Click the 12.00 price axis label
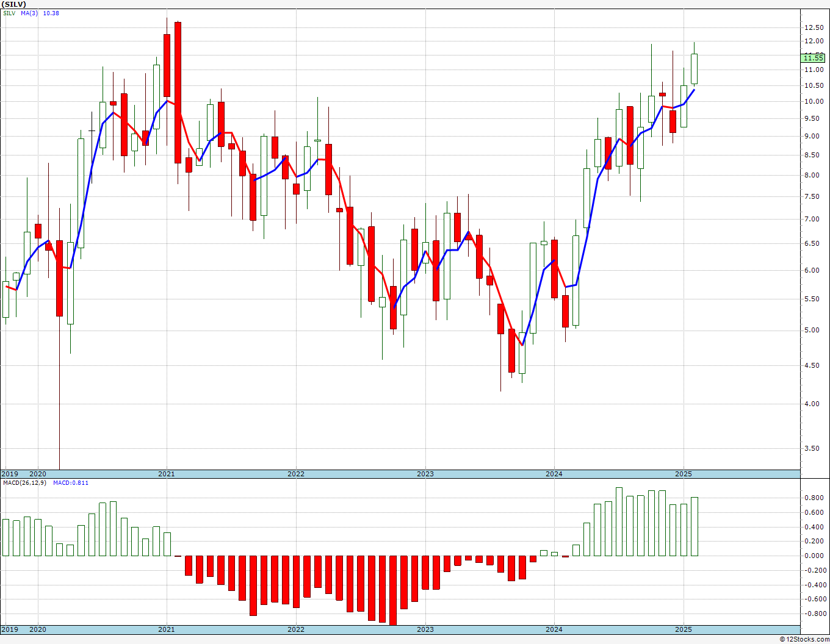The height and width of the screenshot is (644, 830). [x=813, y=41]
